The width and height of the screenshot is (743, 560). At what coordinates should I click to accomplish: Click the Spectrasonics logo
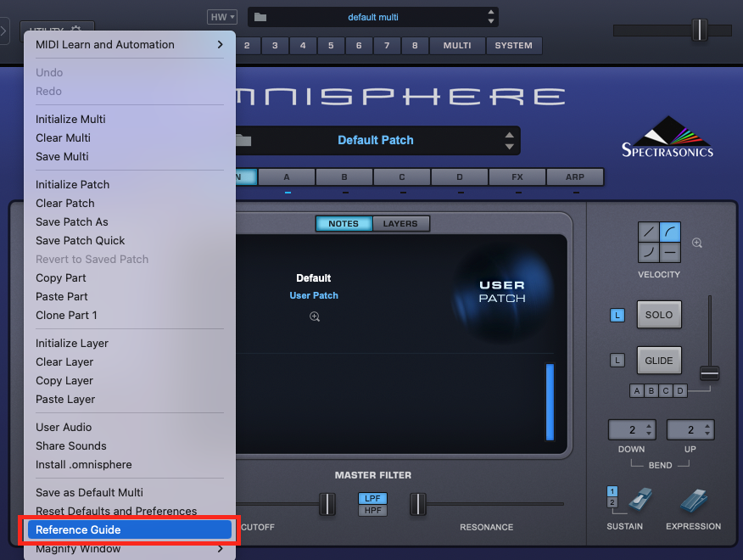point(668,137)
